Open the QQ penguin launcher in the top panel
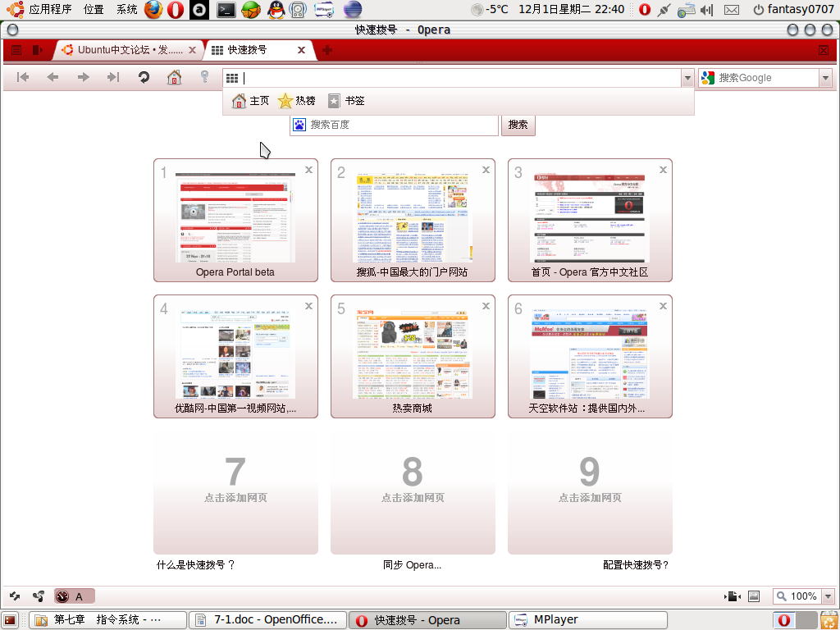840x630 pixels. pyautogui.click(x=276, y=9)
